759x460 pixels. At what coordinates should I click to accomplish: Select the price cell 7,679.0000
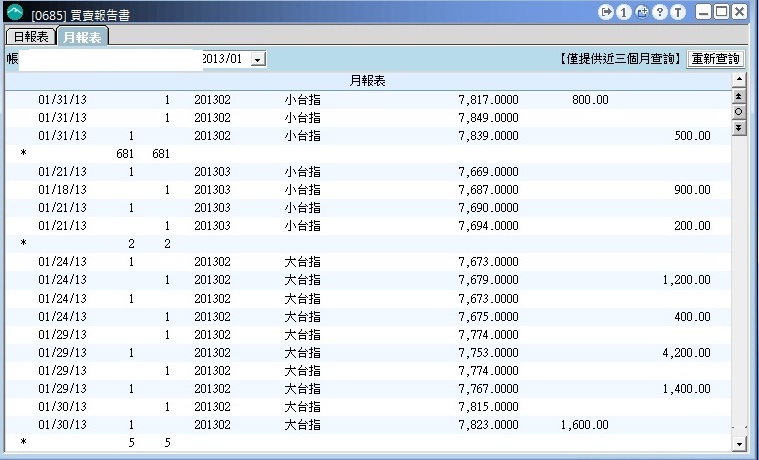click(x=488, y=280)
